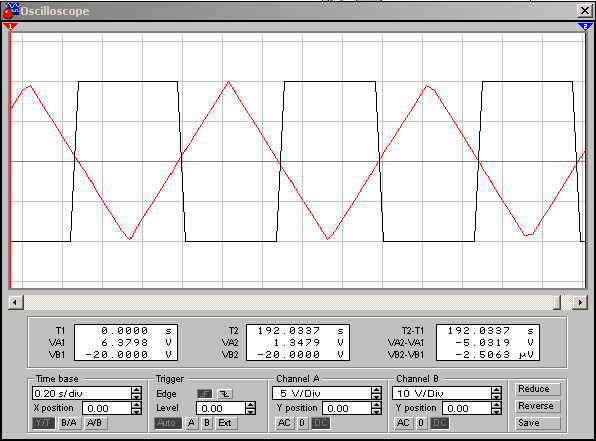The image size is (596, 441).
Task: Click the VA1 value 6.3798 V
Action: 136,343
